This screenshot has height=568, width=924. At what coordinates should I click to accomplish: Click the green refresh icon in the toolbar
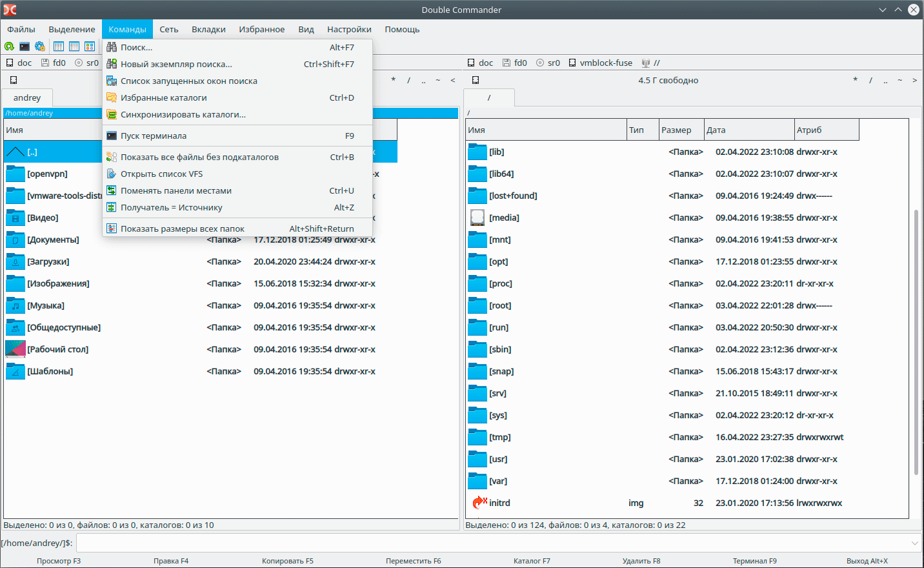(9, 46)
